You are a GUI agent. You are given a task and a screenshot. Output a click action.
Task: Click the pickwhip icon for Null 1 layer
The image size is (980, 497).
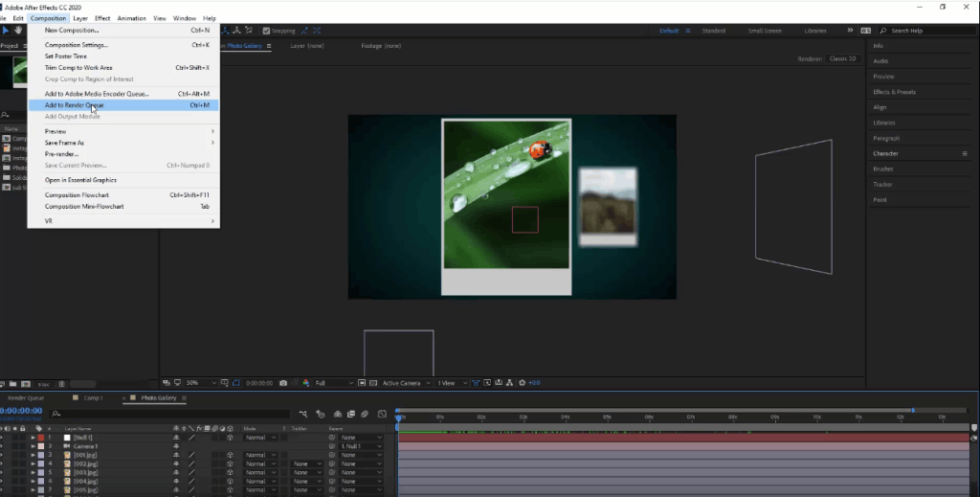[x=332, y=438]
